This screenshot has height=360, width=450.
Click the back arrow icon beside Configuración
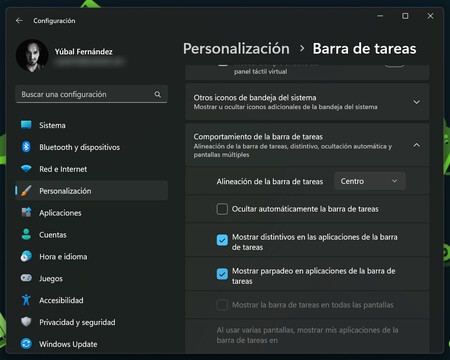[x=19, y=21]
